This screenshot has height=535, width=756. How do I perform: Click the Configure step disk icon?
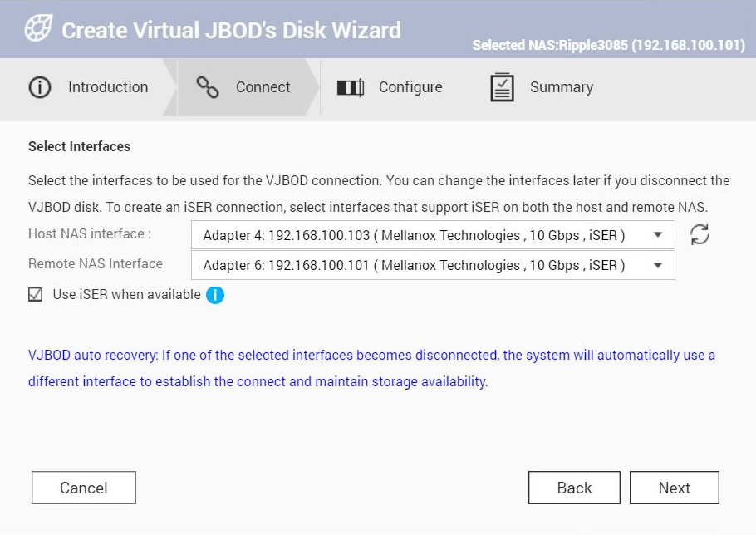pyautogui.click(x=351, y=87)
